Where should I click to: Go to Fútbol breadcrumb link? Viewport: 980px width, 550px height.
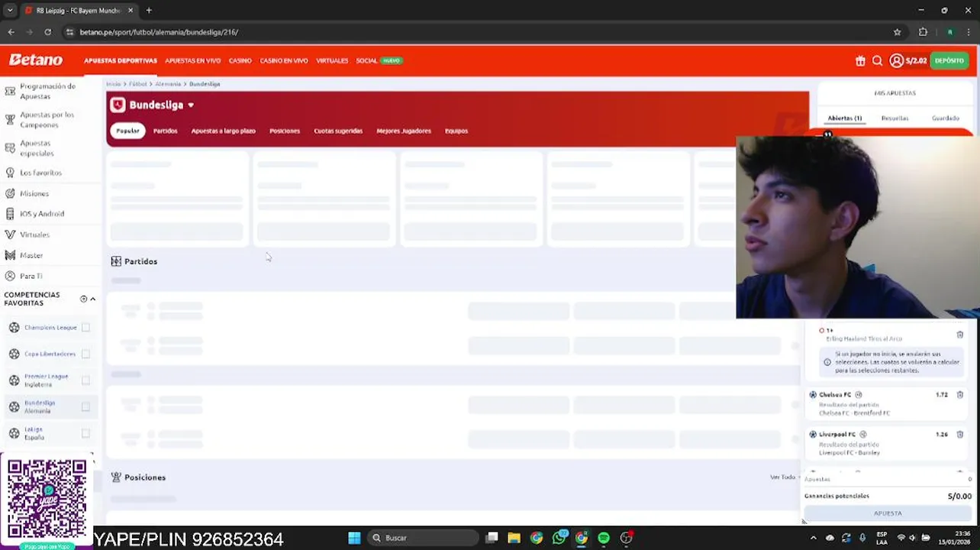coord(137,84)
